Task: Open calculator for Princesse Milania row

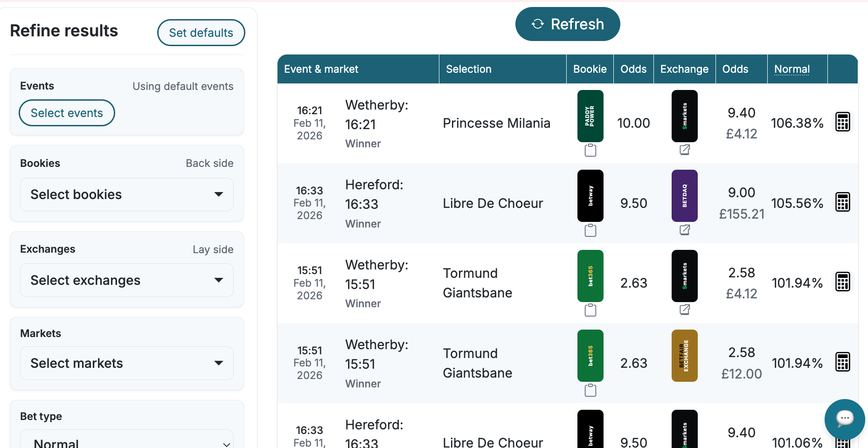Action: pyautogui.click(x=842, y=122)
